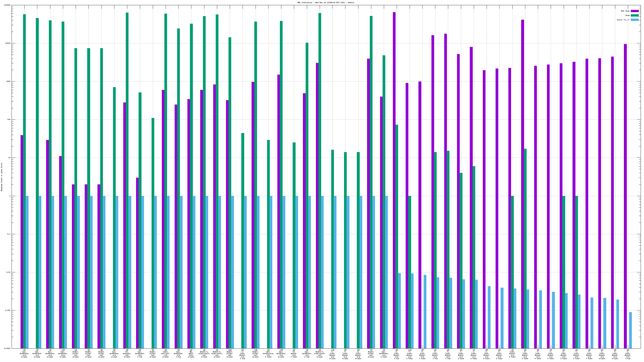Click the 12.apews.org 3 hops label
Viewport: 644px width, 362px height.
(294, 353)
